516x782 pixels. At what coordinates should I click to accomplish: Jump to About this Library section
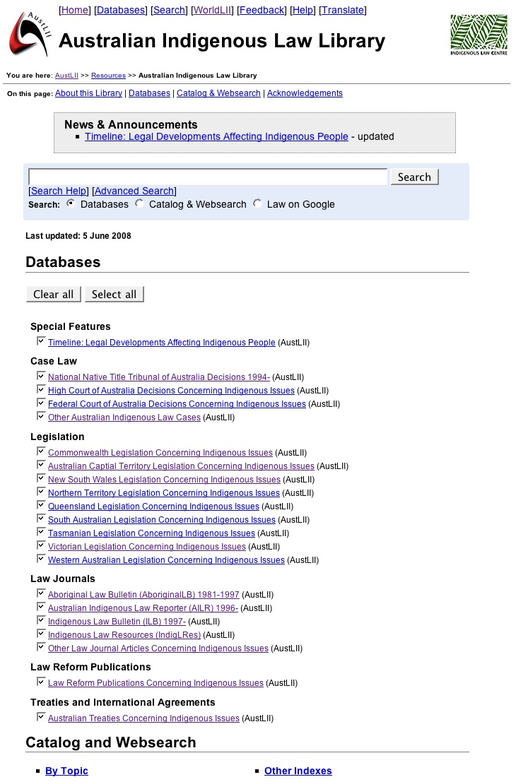tap(89, 93)
